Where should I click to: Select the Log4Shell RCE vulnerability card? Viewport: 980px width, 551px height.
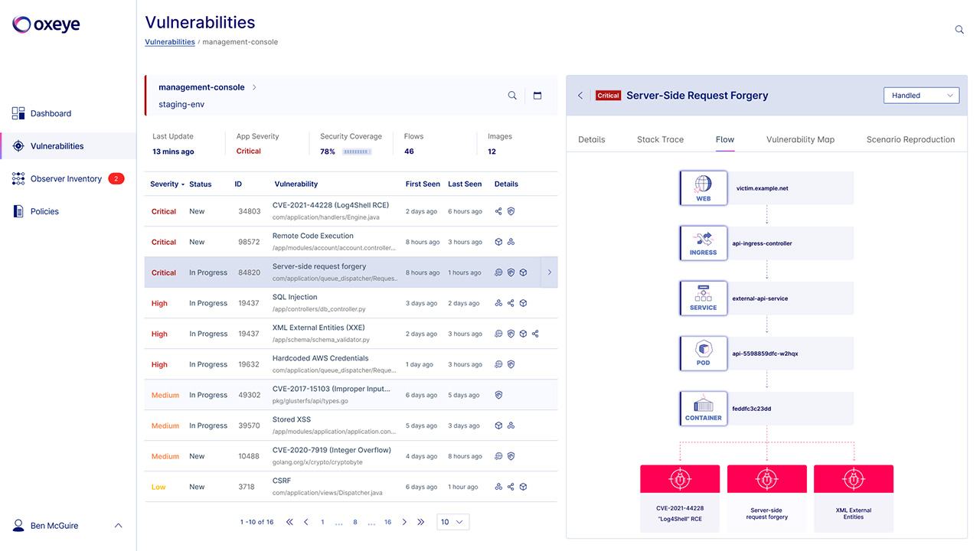tap(680, 497)
